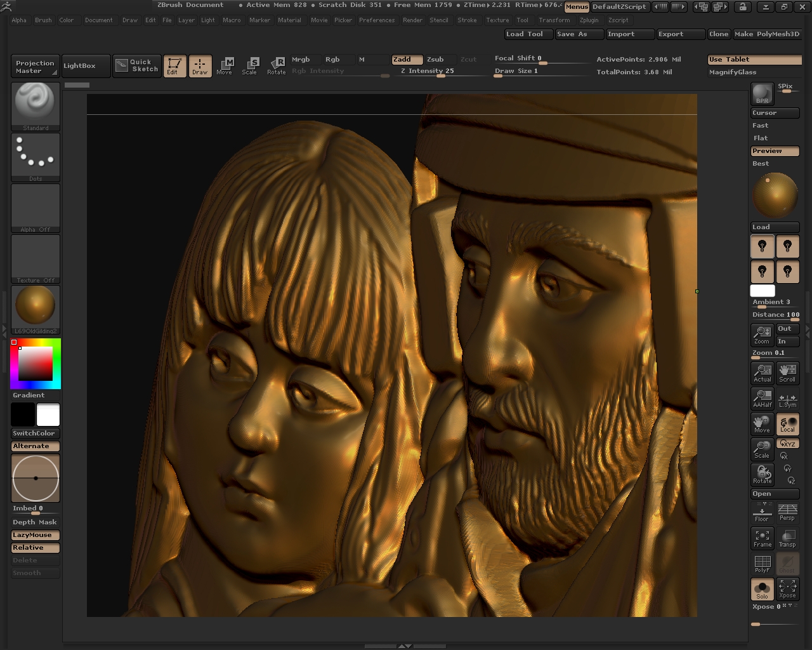Toggle the Zadd mode
Viewport: 812px width, 650px height.
coord(407,59)
